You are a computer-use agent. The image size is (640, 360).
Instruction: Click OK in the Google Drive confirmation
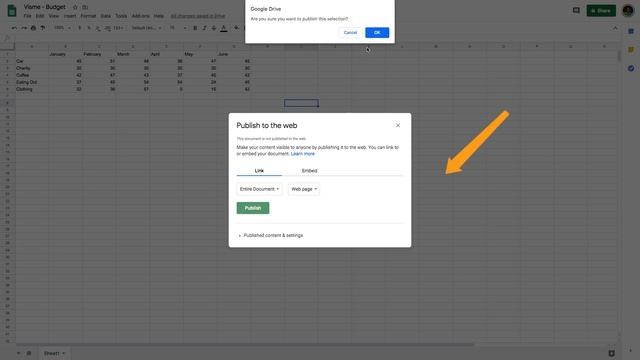point(377,33)
